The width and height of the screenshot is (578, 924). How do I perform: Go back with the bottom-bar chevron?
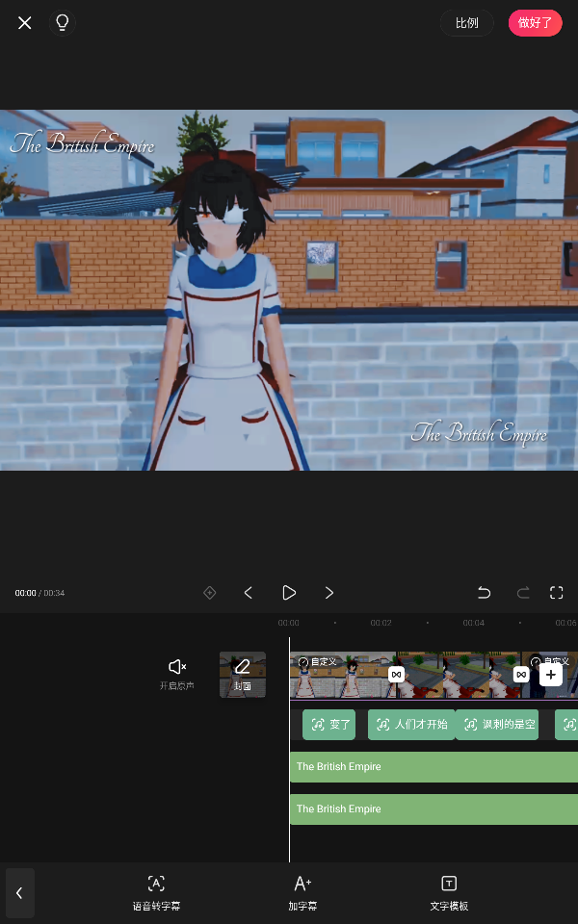(19, 893)
